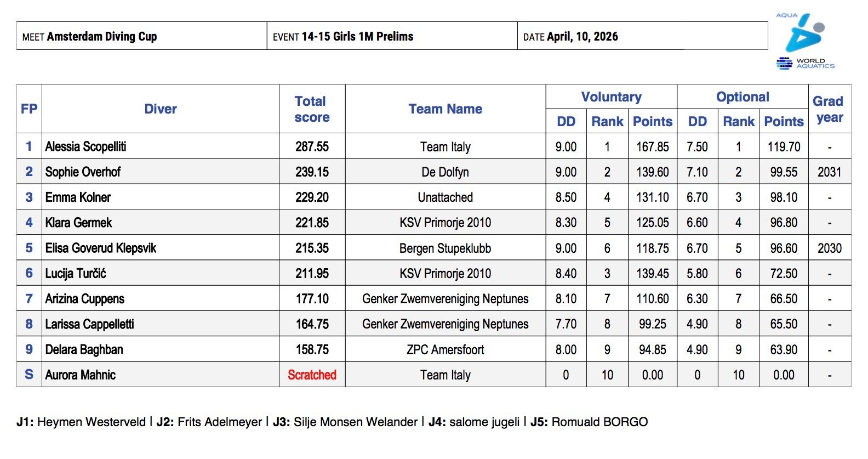
Task: Click the FP column header
Action: tap(29, 109)
